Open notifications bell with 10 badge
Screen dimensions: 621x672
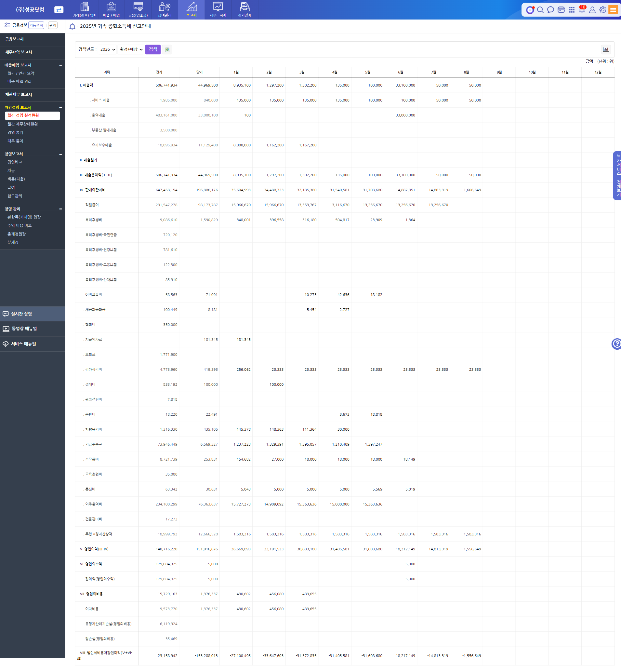tap(582, 9)
